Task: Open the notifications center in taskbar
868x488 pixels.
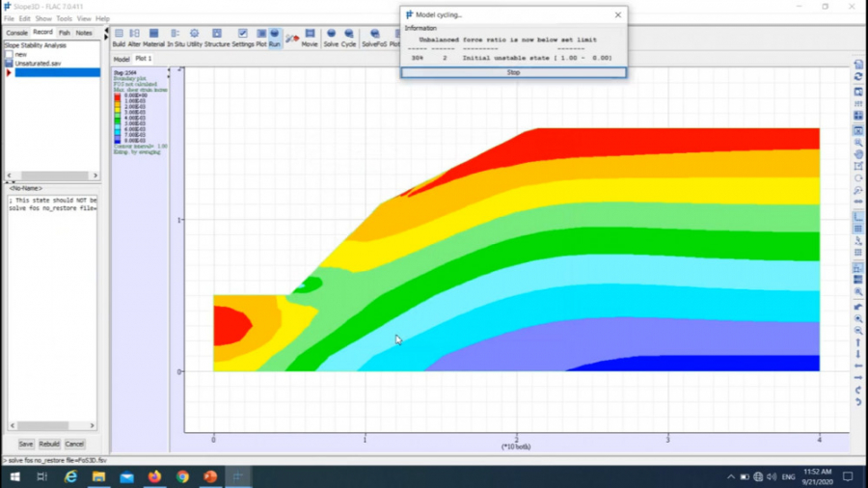Action: [x=848, y=476]
